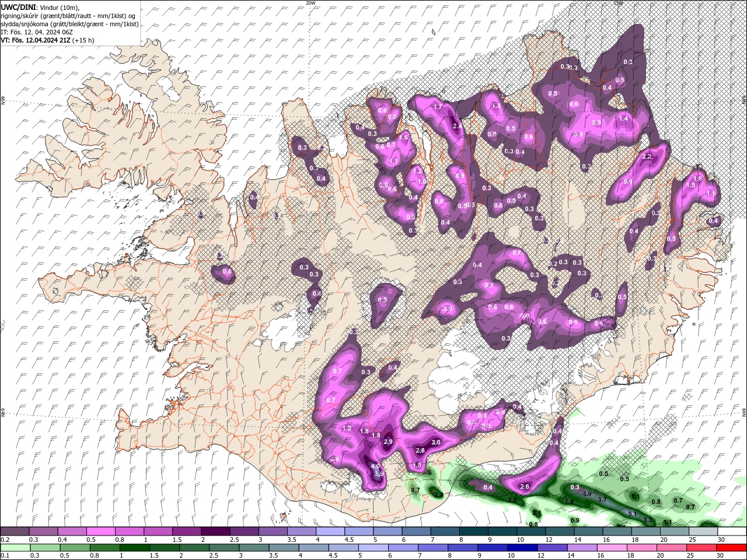Viewport: 747px width, 560px height.
Task: Click the 2.9 snowfall value in southern Iceland
Action: [x=388, y=442]
